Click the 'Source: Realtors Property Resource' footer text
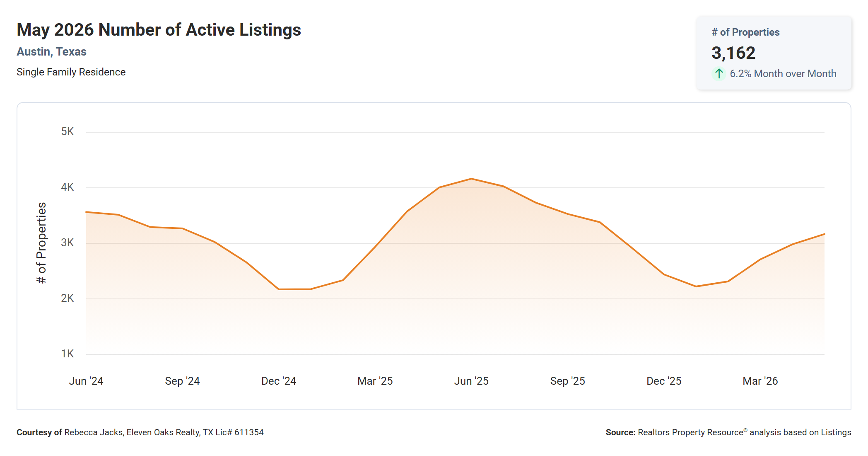This screenshot has width=868, height=456. click(728, 432)
